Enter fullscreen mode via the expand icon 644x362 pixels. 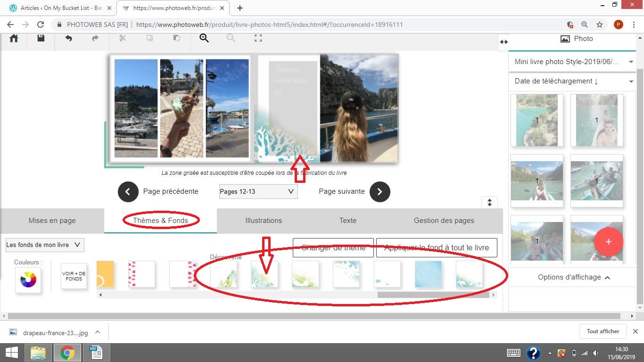coord(258,39)
